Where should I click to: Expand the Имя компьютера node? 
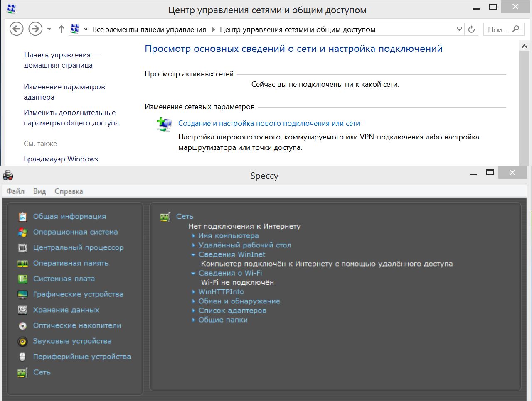pos(193,236)
